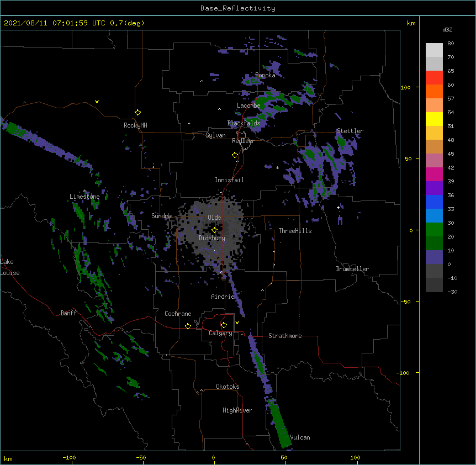Screen dimensions: 476x465
Task: Click the Vulcan city label
Action: coord(300,437)
